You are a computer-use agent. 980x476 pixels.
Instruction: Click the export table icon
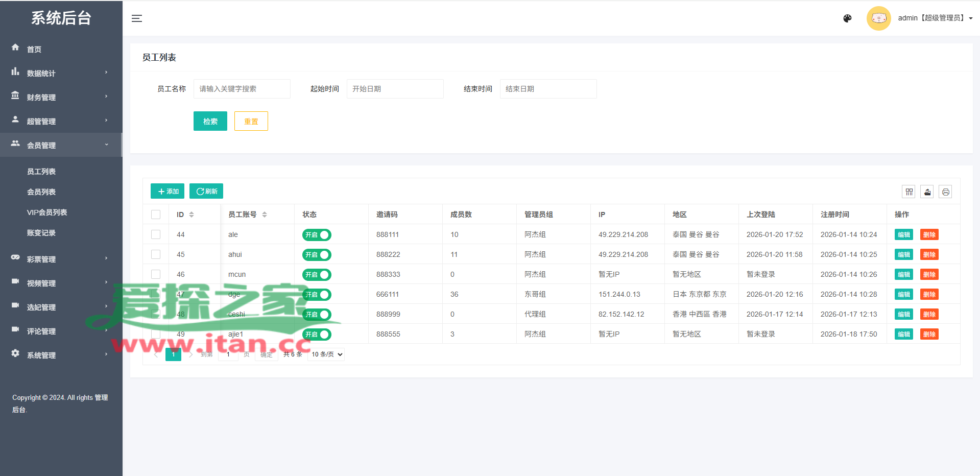927,192
